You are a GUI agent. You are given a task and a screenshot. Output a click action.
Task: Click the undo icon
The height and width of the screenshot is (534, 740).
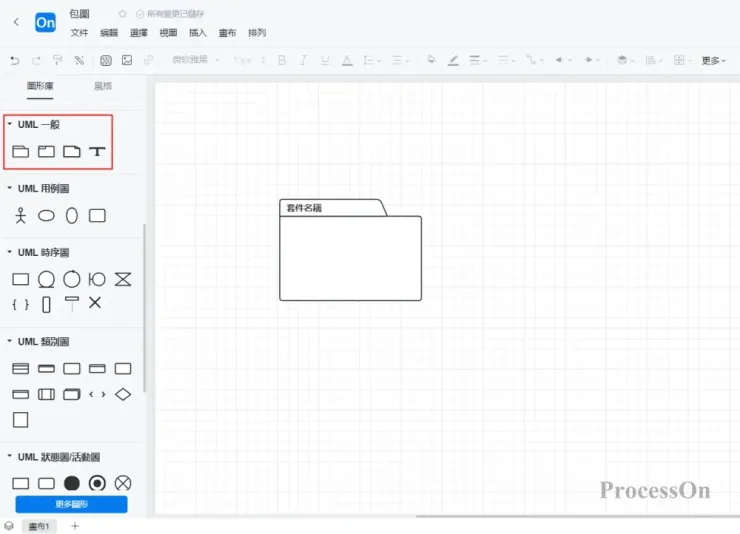tap(15, 60)
